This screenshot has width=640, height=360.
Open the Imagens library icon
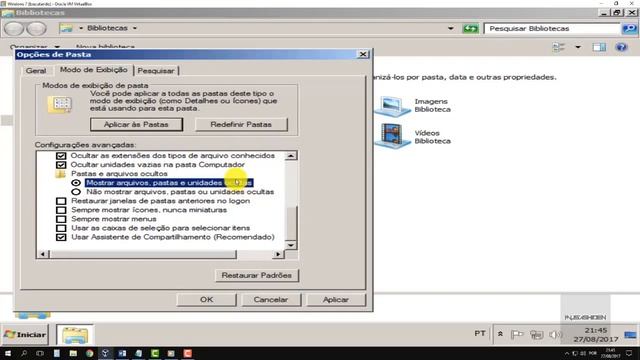[x=392, y=106]
